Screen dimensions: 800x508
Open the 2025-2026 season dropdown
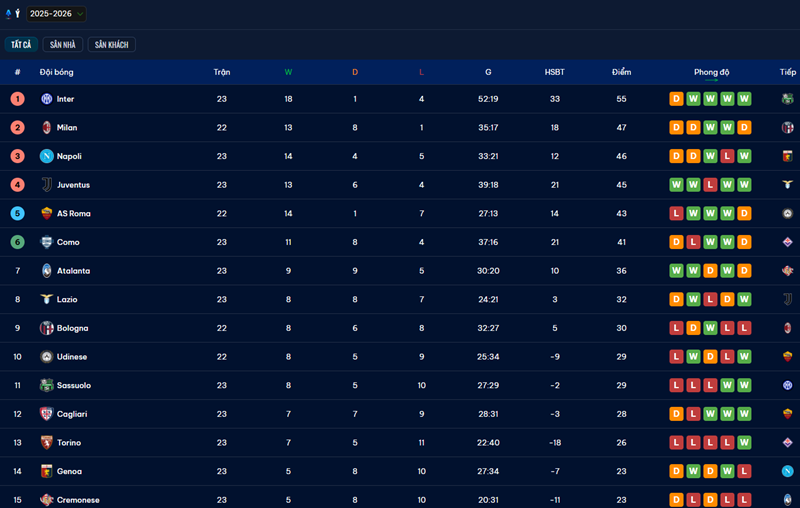[56, 14]
